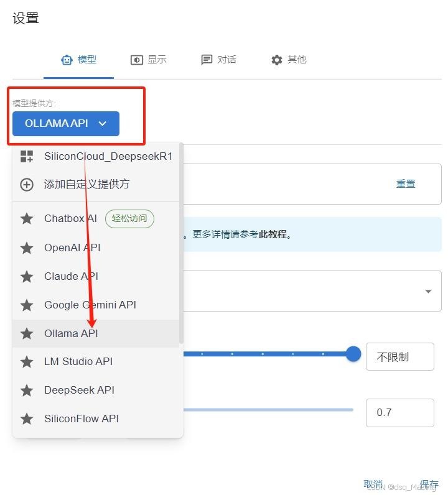Switch to the 模型 tab
Image resolution: width=448 pixels, height=495 pixels.
78,60
